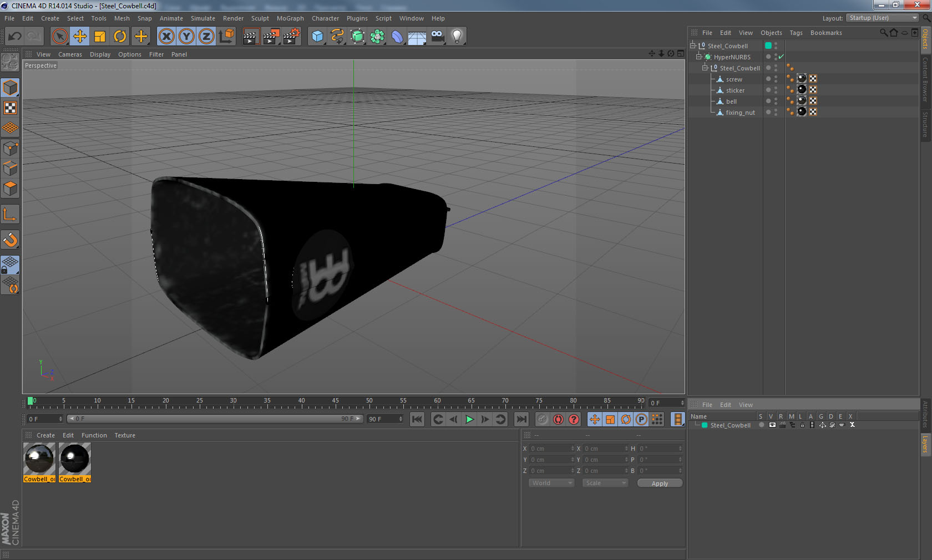Render active view clapperboard icon
The width and height of the screenshot is (932, 560).
251,37
